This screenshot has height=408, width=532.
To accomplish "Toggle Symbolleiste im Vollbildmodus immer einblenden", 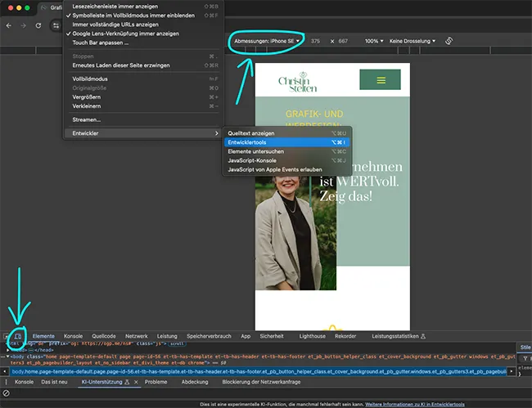I will (133, 16).
